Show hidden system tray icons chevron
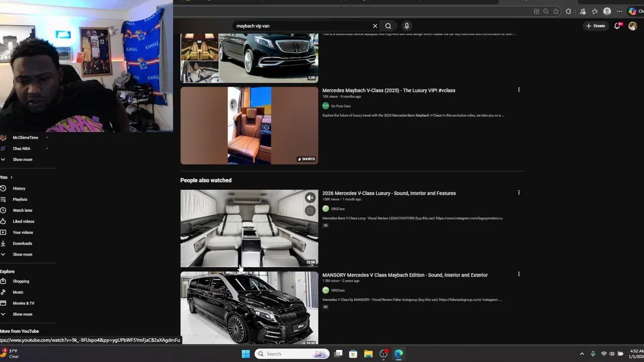Viewport: 644px width, 362px height. (x=582, y=354)
